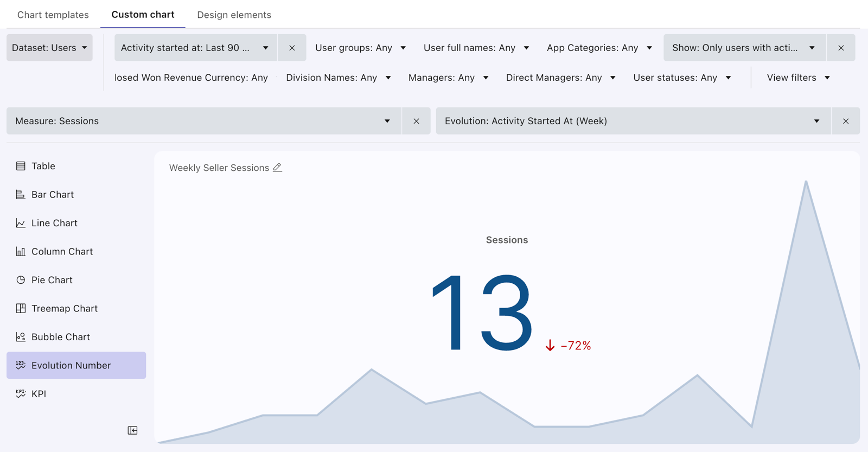Open Evolution: Activity Started At (Week) dropdown
The image size is (868, 452).
(634, 121)
